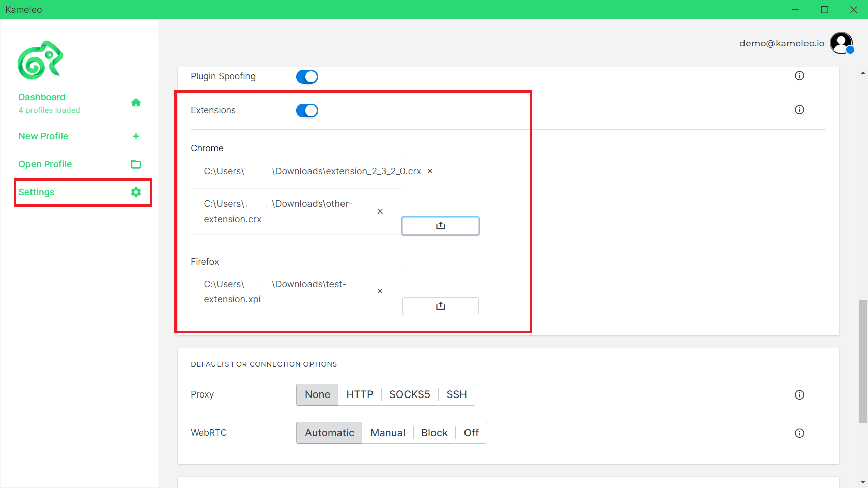The height and width of the screenshot is (488, 868).
Task: Select SOCKS5 proxy option
Action: point(410,394)
